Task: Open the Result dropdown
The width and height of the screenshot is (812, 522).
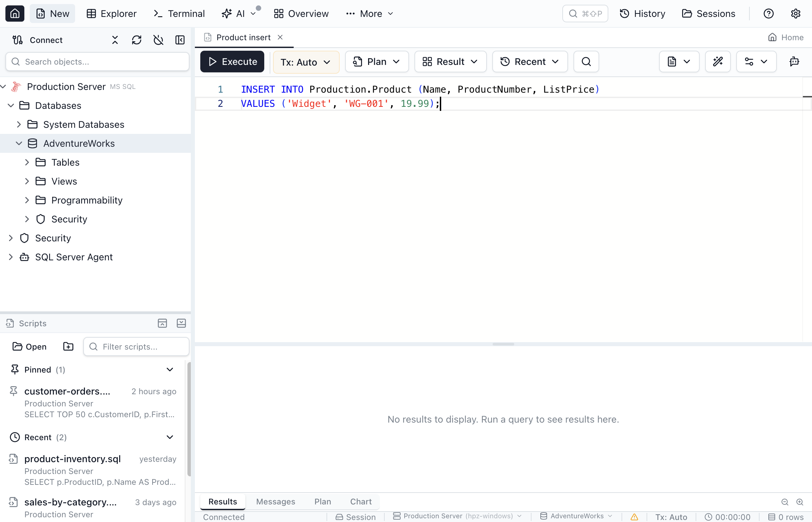Action: tap(450, 62)
